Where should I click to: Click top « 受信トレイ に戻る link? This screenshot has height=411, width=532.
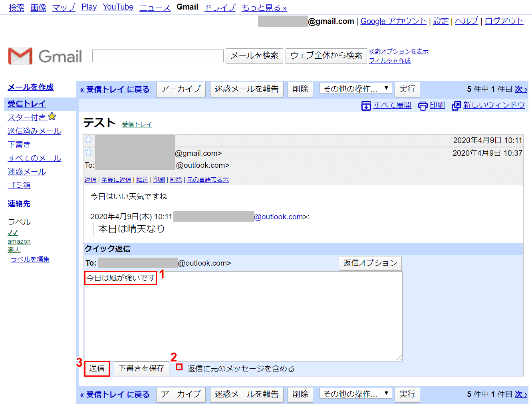click(x=115, y=89)
